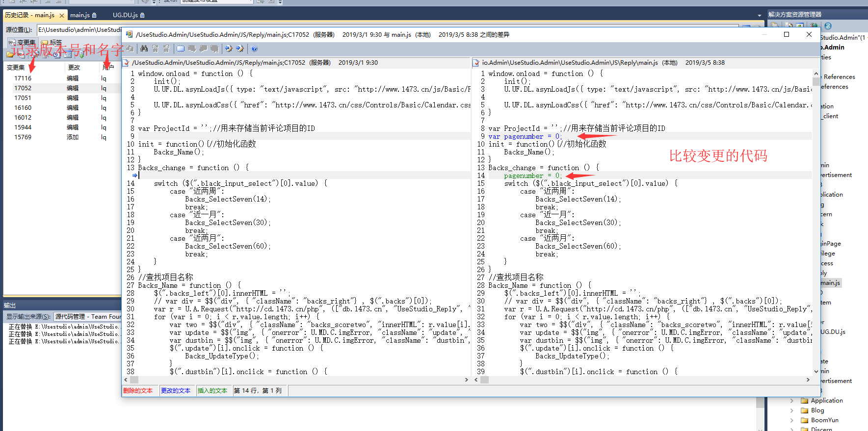
Task: Select changeset 17116 row
Action: 62,78
